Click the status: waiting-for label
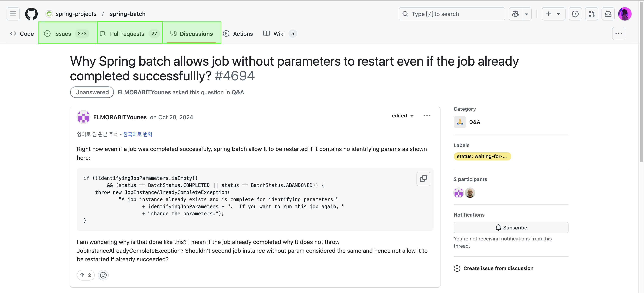This screenshot has width=644, height=293. point(482,156)
